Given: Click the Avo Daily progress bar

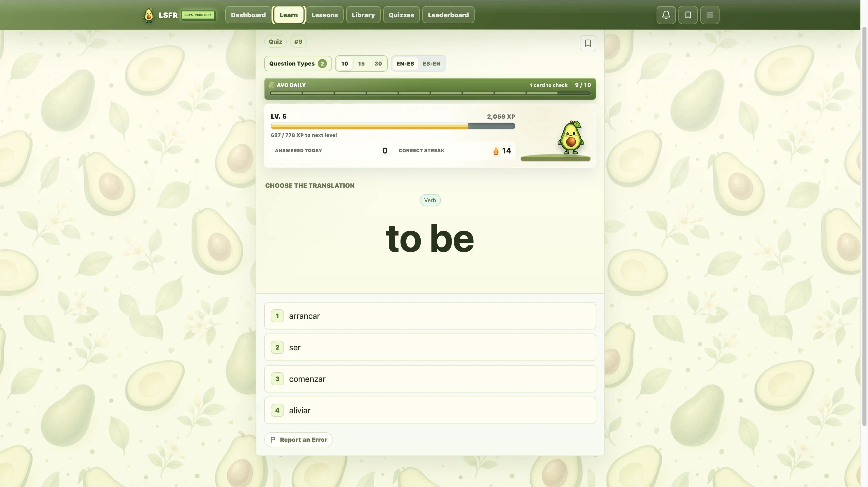Looking at the screenshot, I should [x=430, y=93].
